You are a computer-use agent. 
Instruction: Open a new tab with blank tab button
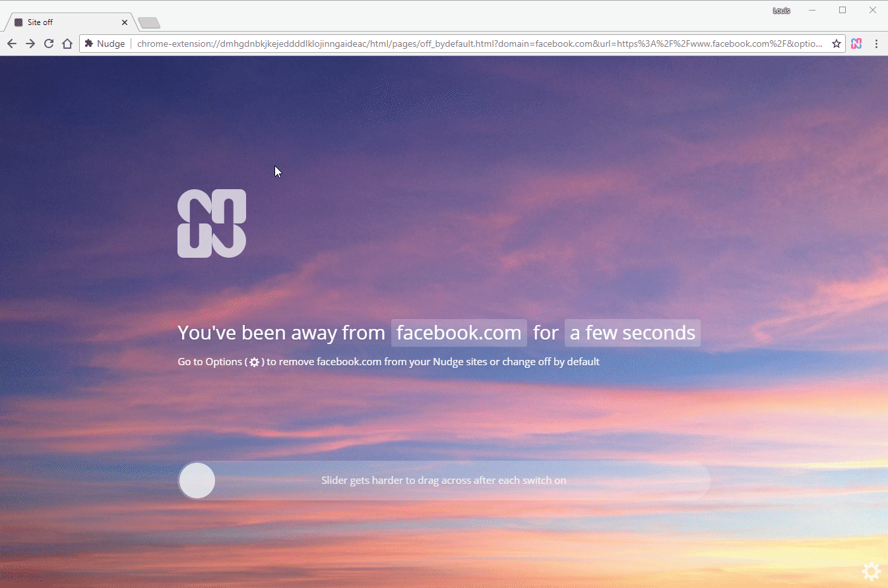[x=149, y=23]
